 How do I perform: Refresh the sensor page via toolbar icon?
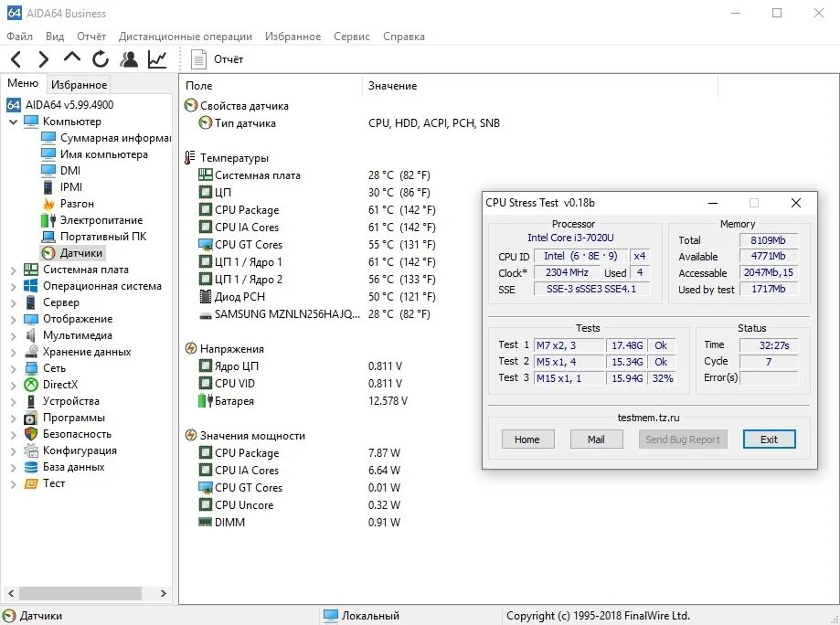[x=101, y=58]
